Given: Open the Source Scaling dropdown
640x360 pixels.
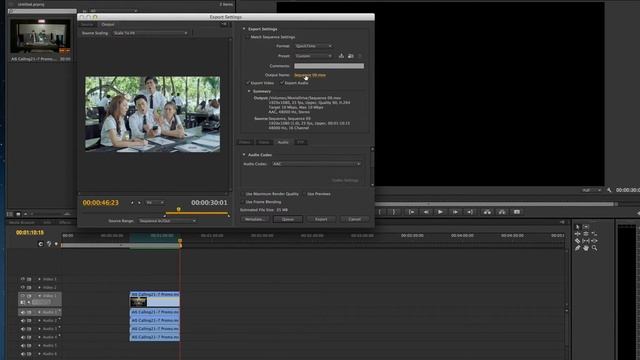Looking at the screenshot, I should point(150,33).
